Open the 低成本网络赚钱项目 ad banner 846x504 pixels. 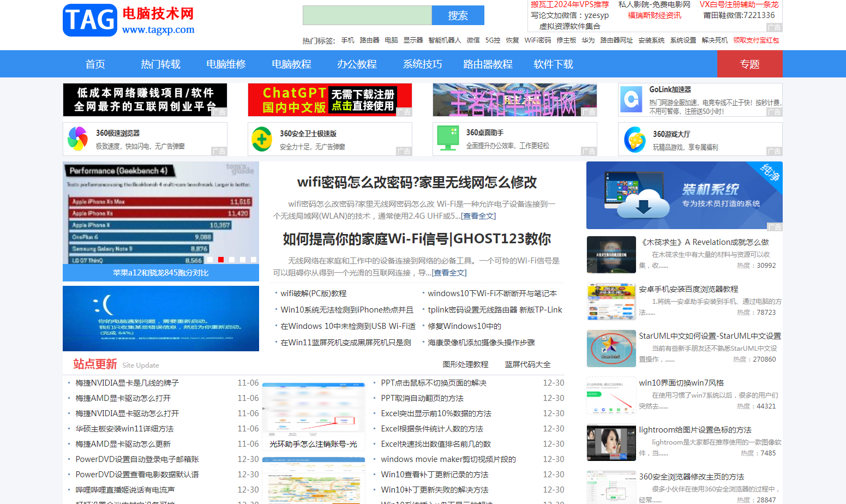click(x=145, y=100)
